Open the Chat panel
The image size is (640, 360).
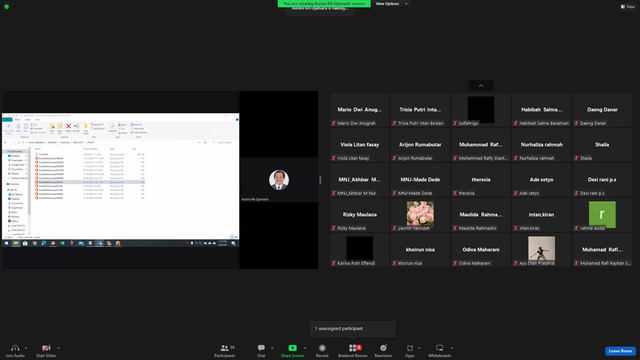pyautogui.click(x=261, y=351)
